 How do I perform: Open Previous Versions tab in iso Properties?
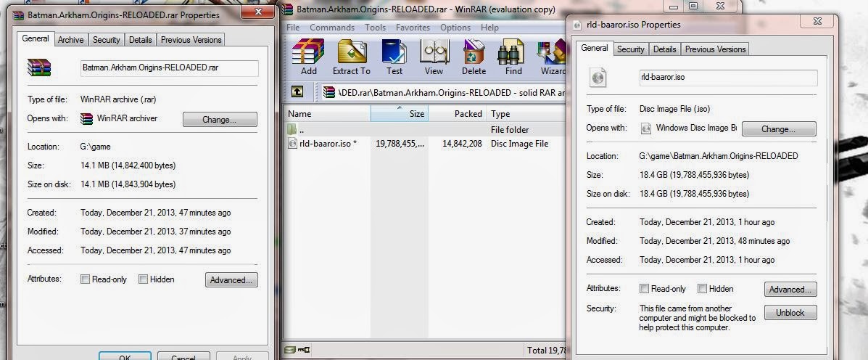(715, 49)
